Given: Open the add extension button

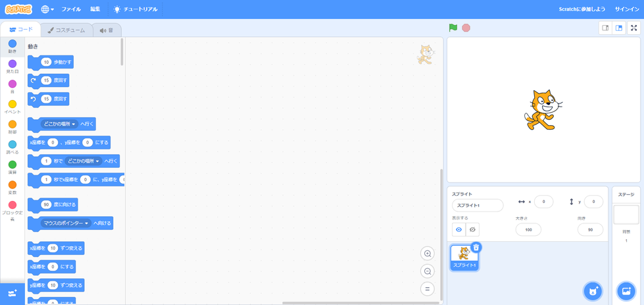Looking at the screenshot, I should coord(12,294).
